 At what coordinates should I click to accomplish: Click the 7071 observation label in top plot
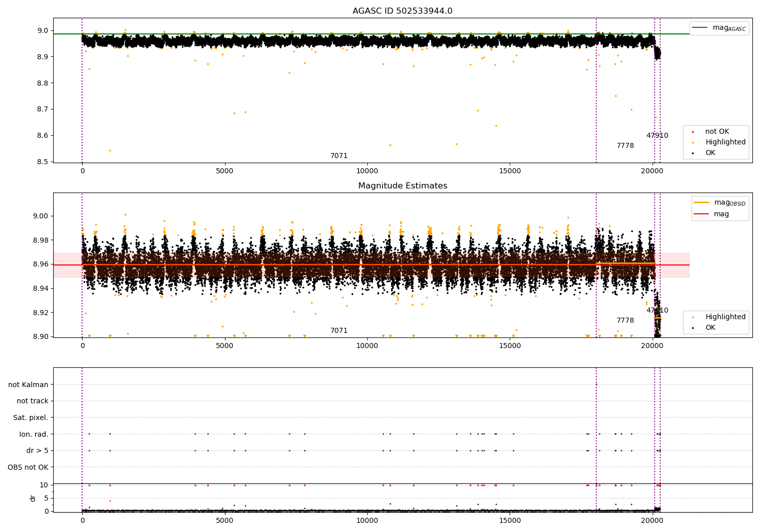point(339,156)
